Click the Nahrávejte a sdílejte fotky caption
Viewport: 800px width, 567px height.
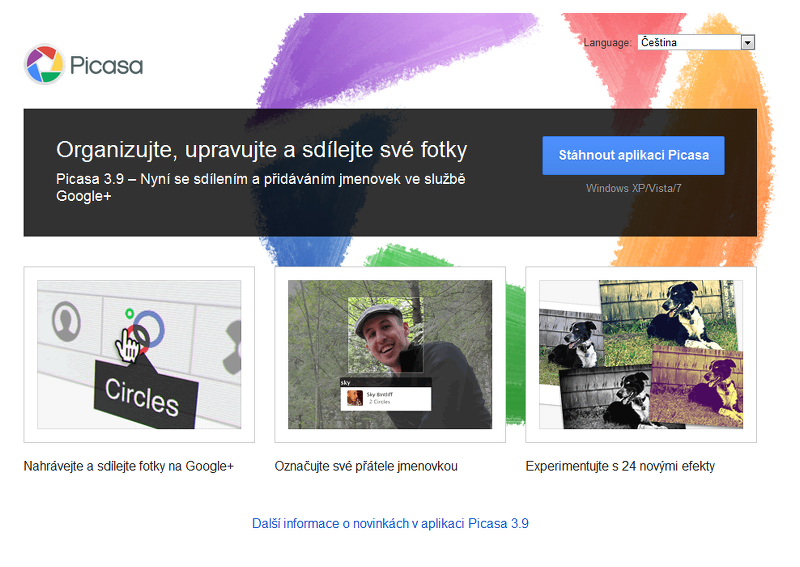[129, 466]
